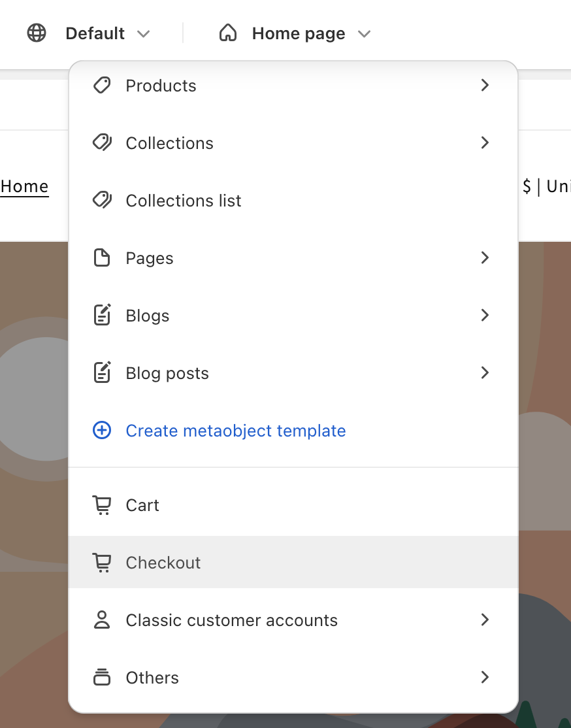Expand the Others submenu chevron
571x728 pixels.
[x=485, y=678]
